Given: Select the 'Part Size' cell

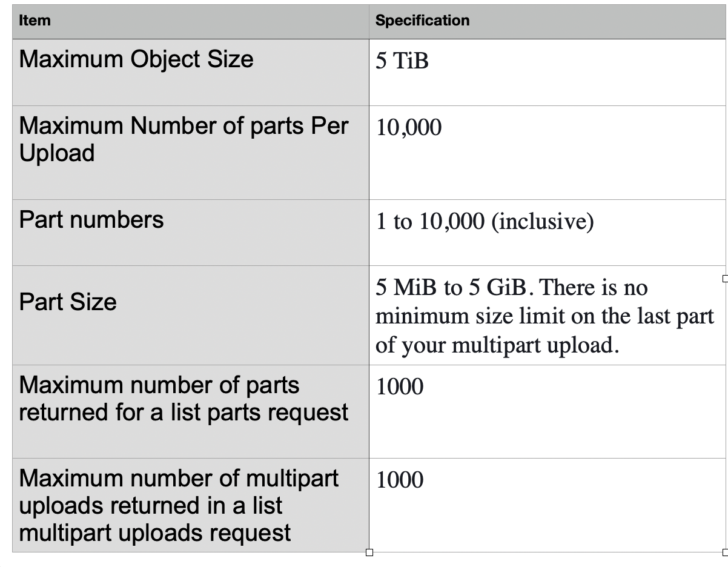Looking at the screenshot, I should [x=190, y=315].
